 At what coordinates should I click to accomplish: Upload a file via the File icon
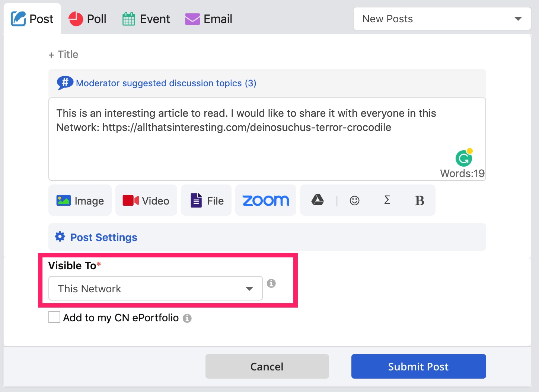(x=206, y=200)
